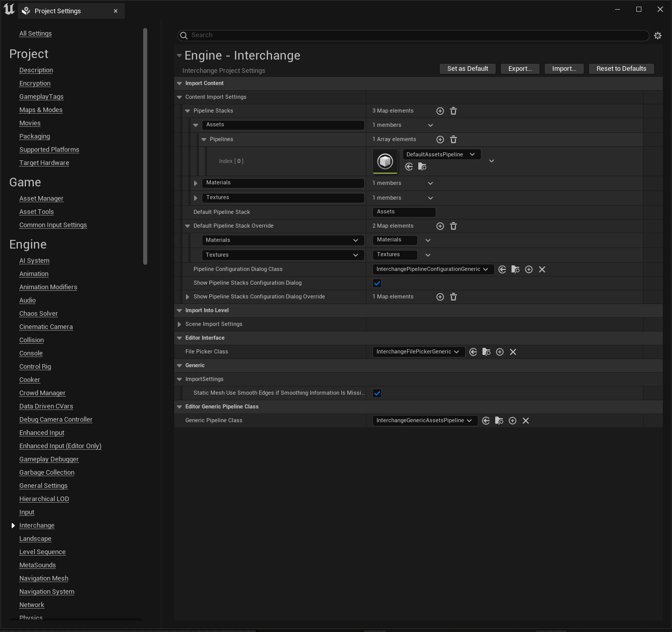Screen dimensions: 672x632
Task: Empty Show Pipeline Stacks Dialog Override map
Action: 453,297
